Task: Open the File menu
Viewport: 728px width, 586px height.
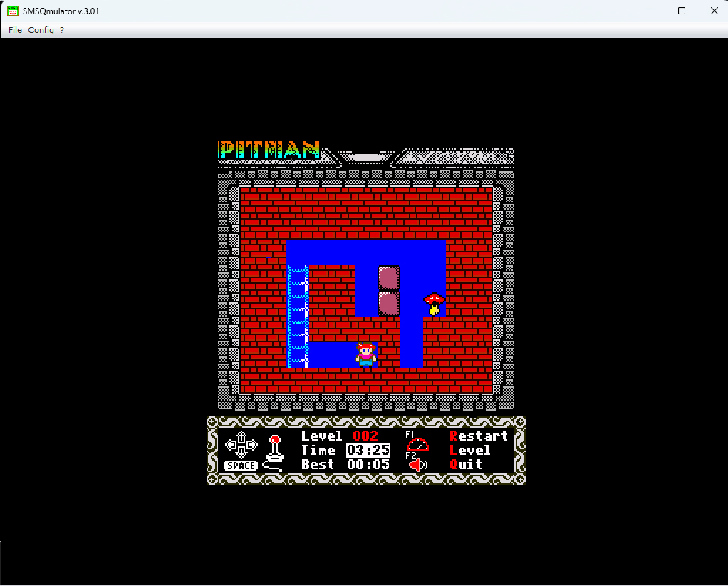Action: pyautogui.click(x=15, y=30)
